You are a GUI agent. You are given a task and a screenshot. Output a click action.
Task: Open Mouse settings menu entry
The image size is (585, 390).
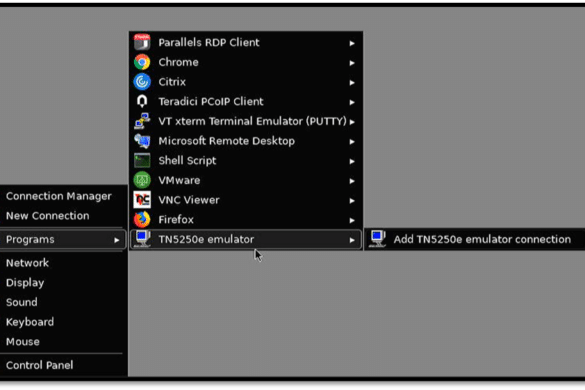click(x=23, y=341)
